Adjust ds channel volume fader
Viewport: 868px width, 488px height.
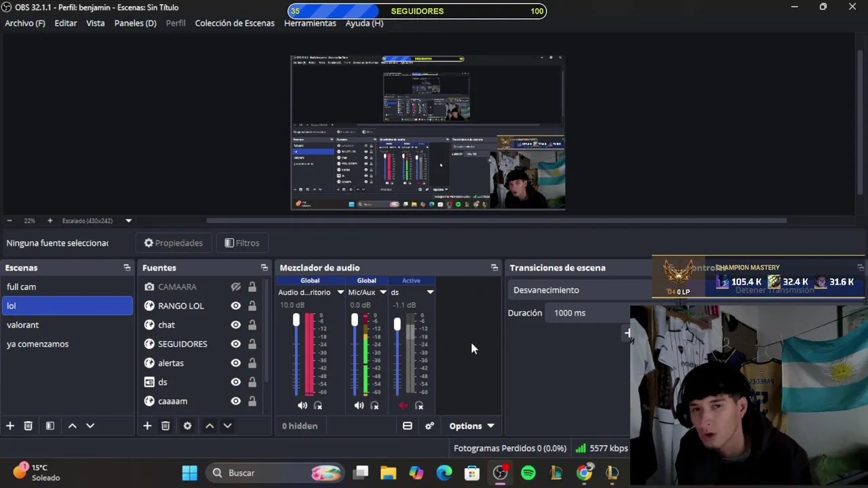pyautogui.click(x=397, y=325)
